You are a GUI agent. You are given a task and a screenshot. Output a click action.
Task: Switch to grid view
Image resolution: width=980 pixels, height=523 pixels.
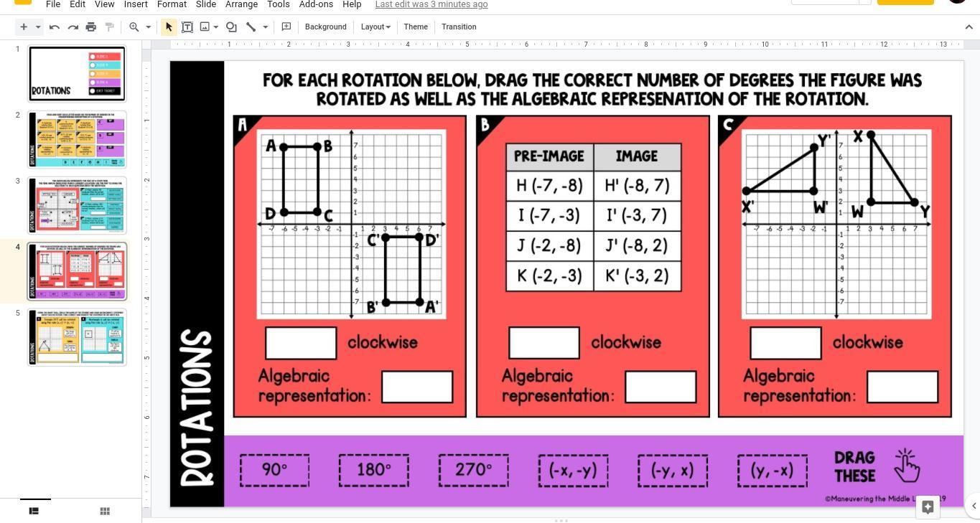click(105, 511)
